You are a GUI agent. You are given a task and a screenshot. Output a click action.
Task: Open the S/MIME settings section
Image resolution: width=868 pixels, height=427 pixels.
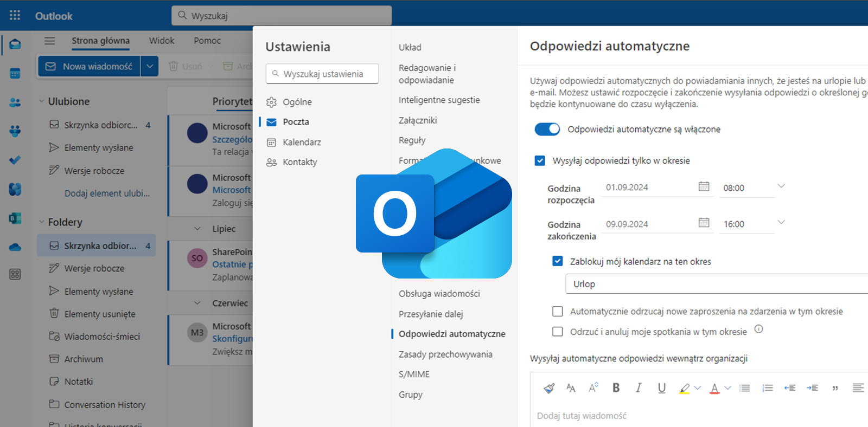(x=414, y=374)
